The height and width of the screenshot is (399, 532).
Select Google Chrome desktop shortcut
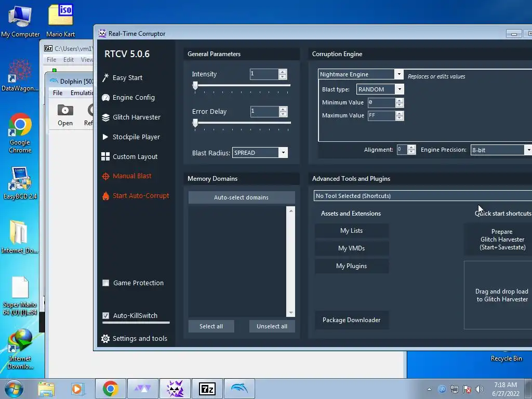pyautogui.click(x=20, y=133)
